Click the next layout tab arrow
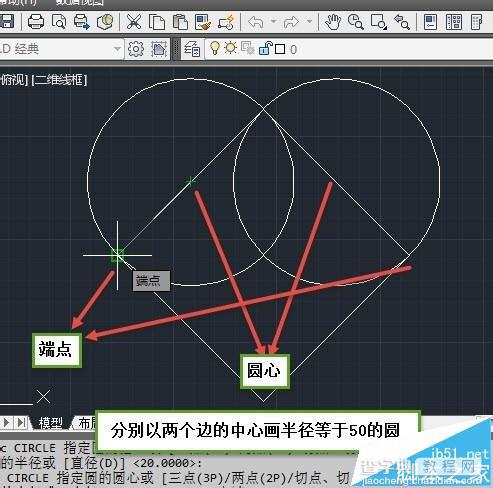The image size is (493, 488). (x=7, y=423)
